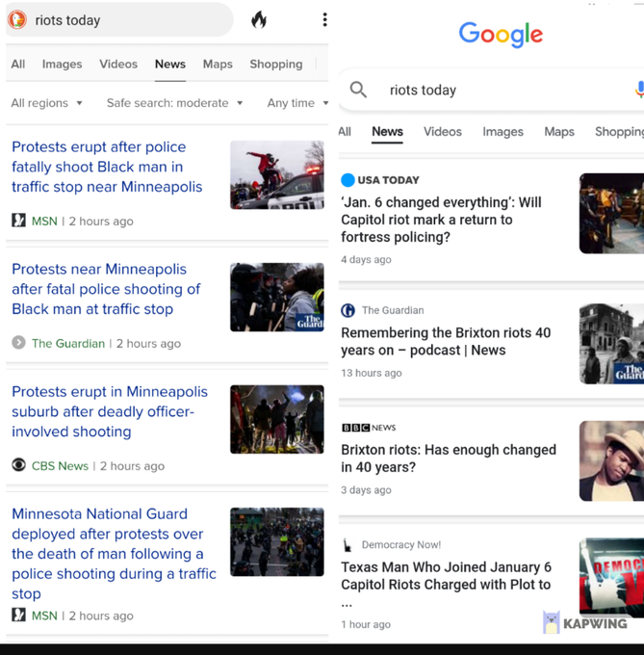Tap the Google voice search microphone
644x655 pixels.
tap(639, 90)
